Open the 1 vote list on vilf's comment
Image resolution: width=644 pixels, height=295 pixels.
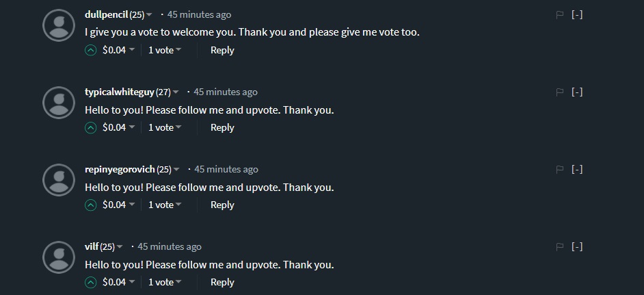click(165, 282)
